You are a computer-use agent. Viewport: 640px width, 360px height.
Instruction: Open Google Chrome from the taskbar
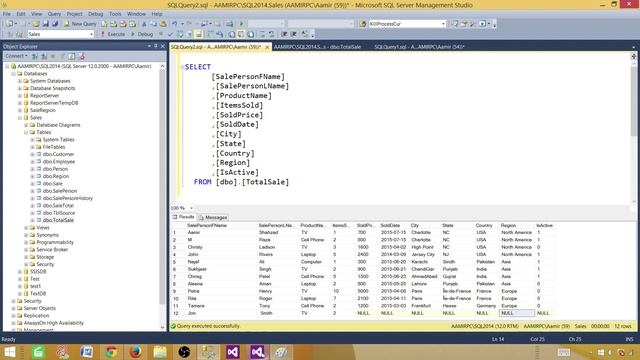[111, 351]
